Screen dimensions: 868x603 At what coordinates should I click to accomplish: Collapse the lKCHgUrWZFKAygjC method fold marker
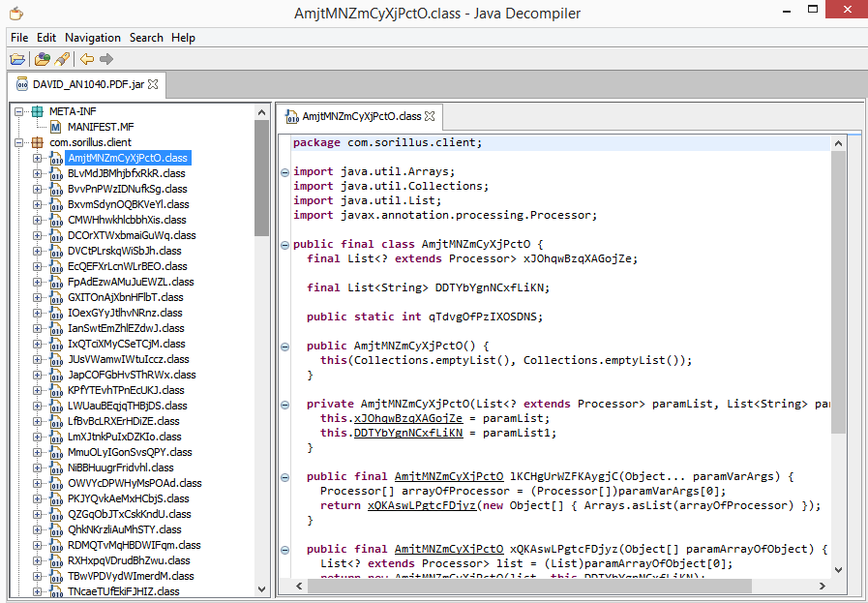pos(284,477)
